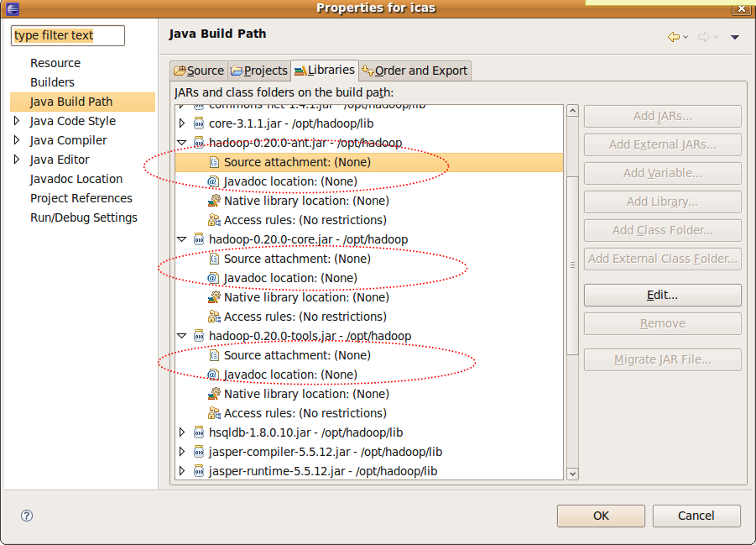
Task: Expand the Java Code Style node
Action: click(x=17, y=121)
